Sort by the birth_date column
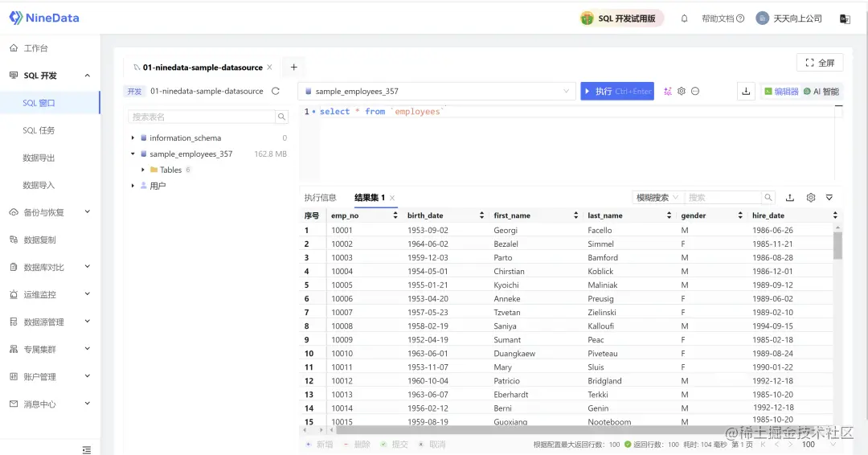868x455 pixels. 481,215
